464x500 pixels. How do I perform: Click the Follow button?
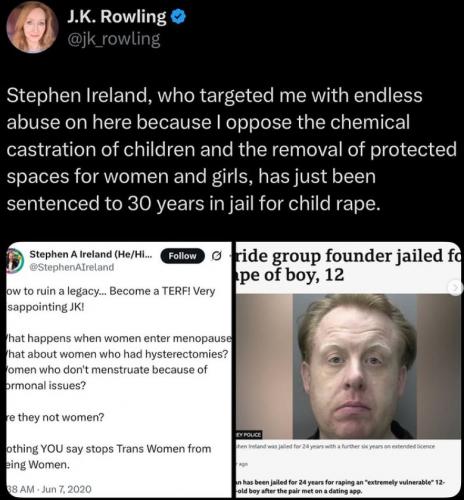[182, 256]
